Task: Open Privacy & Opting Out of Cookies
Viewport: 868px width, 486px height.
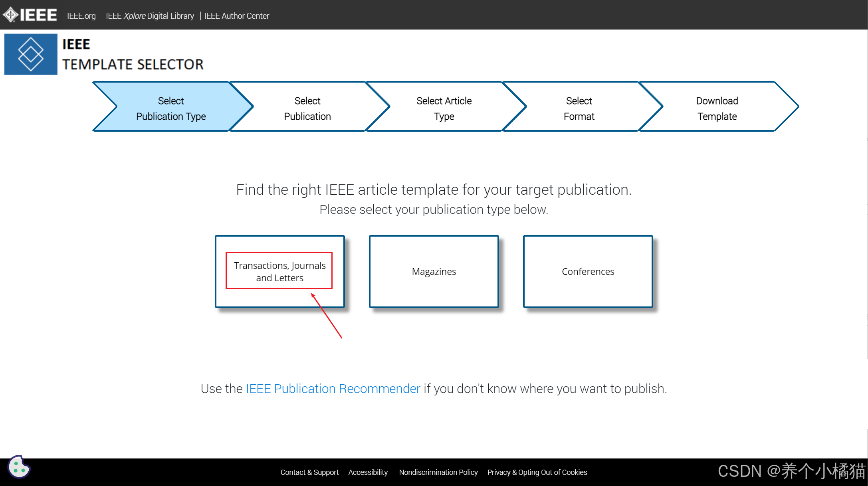Action: point(537,472)
